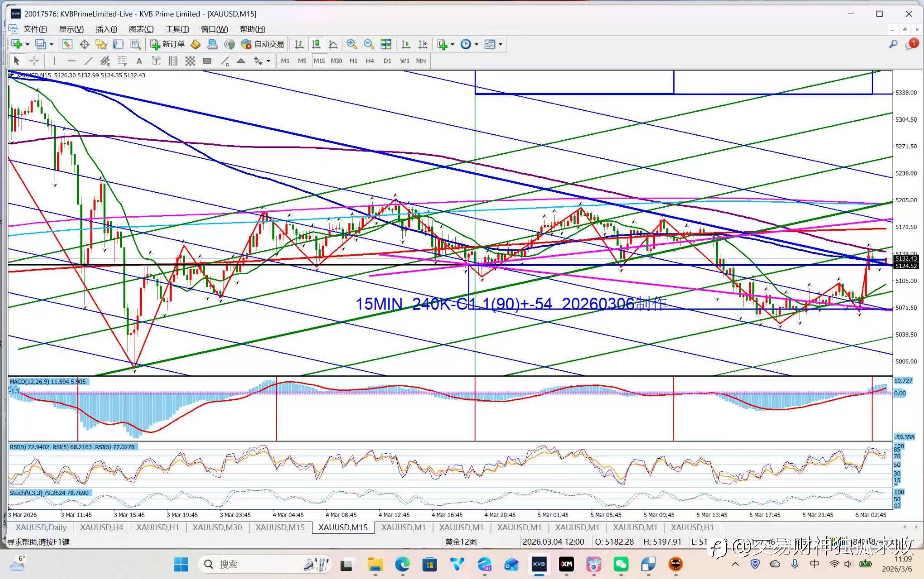Toggle candlestick chart mode
Screen dimensions: 924x579
(316, 44)
